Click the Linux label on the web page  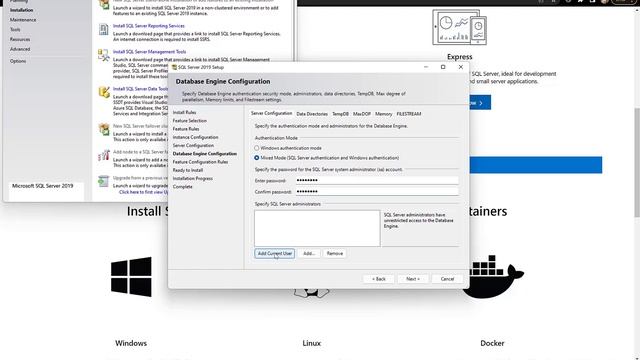click(312, 343)
